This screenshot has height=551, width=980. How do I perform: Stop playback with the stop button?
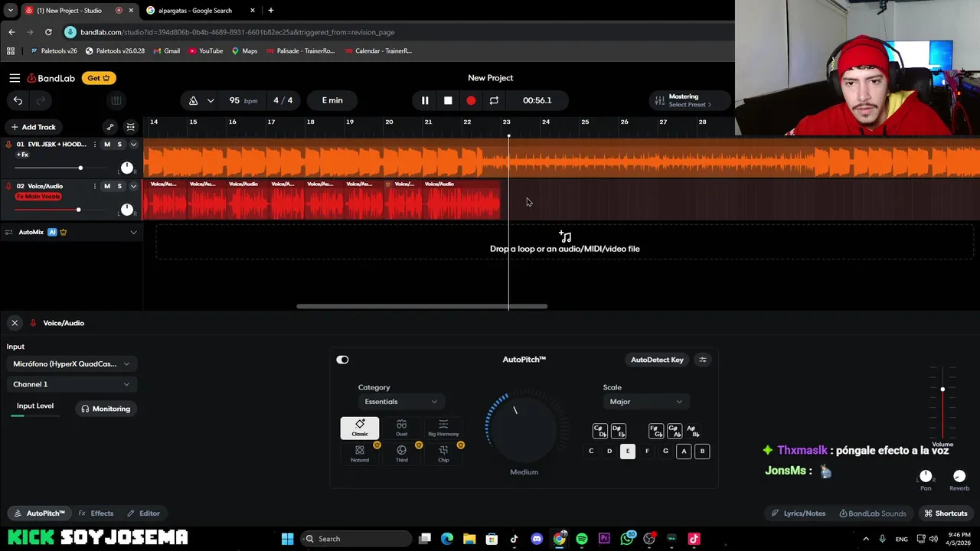[x=448, y=100]
